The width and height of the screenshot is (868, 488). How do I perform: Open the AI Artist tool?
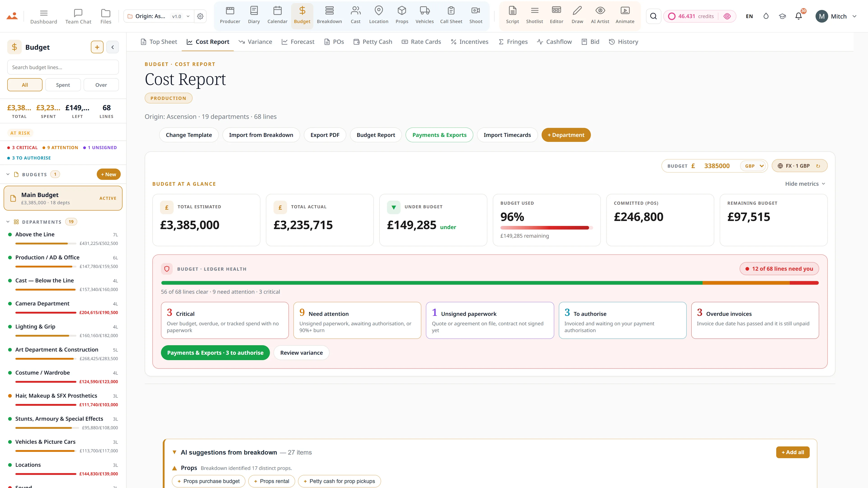pyautogui.click(x=600, y=16)
